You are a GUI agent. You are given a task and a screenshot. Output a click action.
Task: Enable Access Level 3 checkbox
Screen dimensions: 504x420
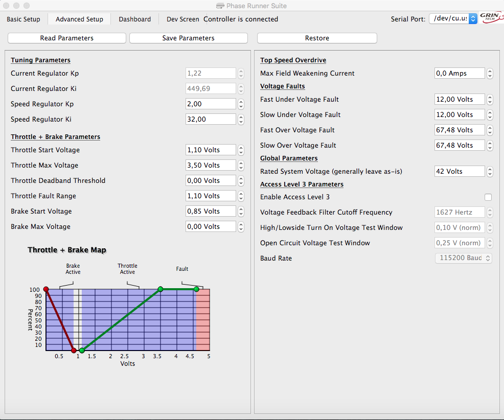click(488, 197)
